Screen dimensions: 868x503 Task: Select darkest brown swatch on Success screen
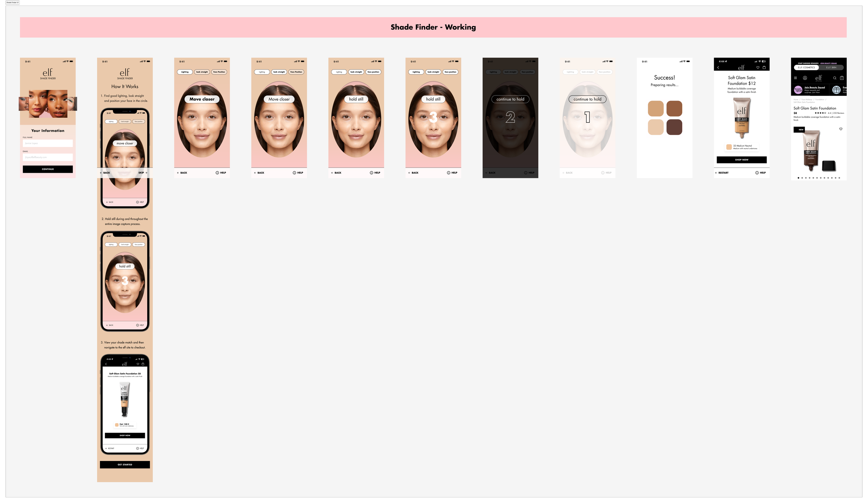674,127
